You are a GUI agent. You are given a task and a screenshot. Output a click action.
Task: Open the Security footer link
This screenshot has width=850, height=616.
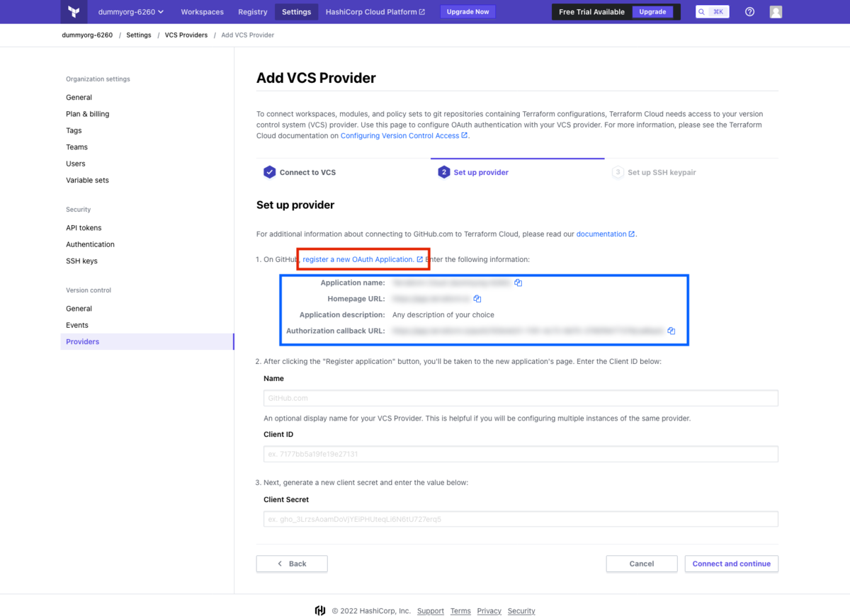coord(521,611)
